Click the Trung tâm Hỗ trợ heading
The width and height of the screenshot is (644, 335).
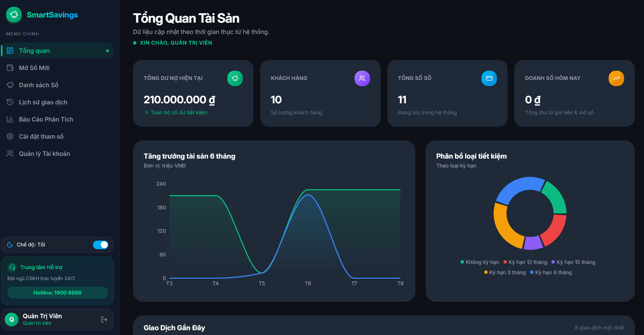coord(41,267)
